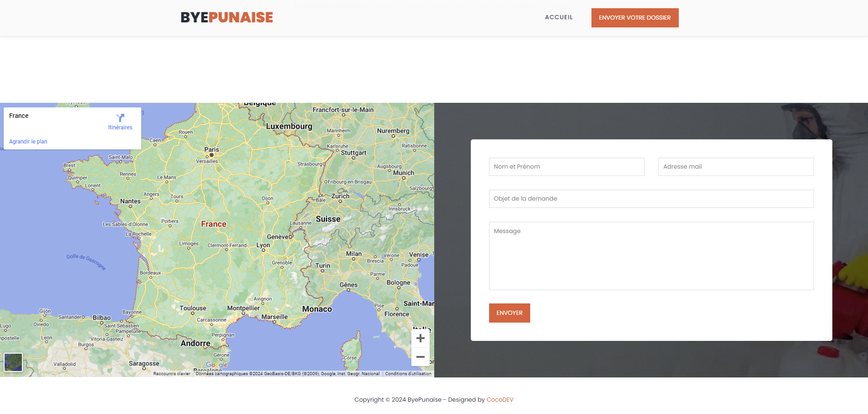This screenshot has width=868, height=414.
Task: Click the BYEPUNAISE logo
Action: [227, 17]
